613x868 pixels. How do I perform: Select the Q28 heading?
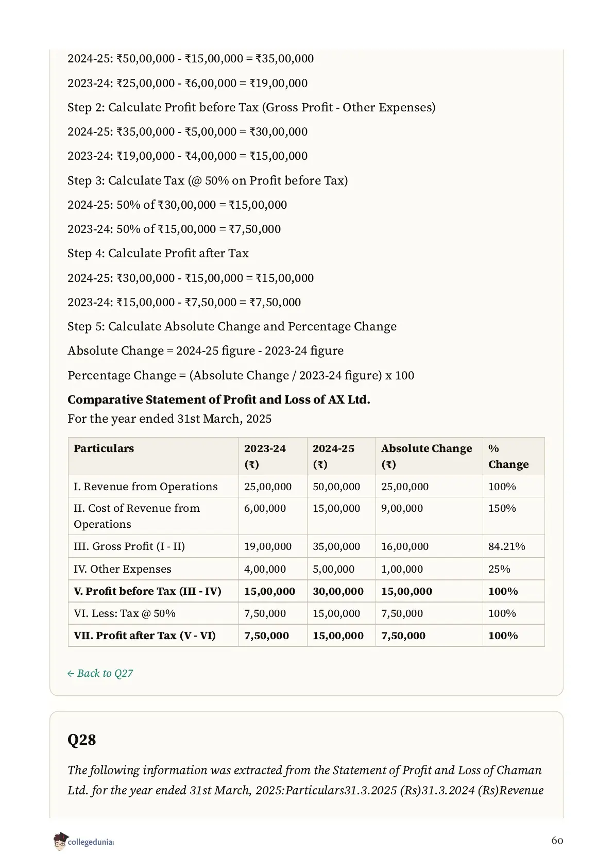pyautogui.click(x=81, y=740)
